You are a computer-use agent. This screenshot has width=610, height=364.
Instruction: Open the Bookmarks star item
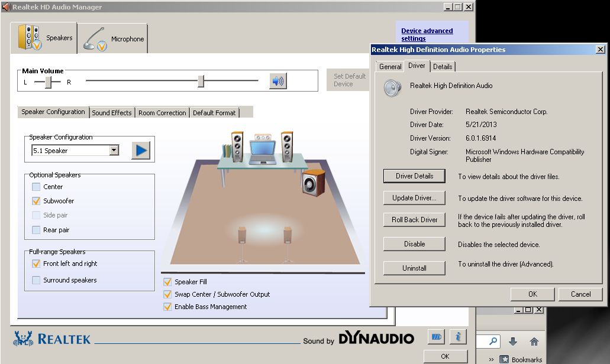(x=521, y=359)
